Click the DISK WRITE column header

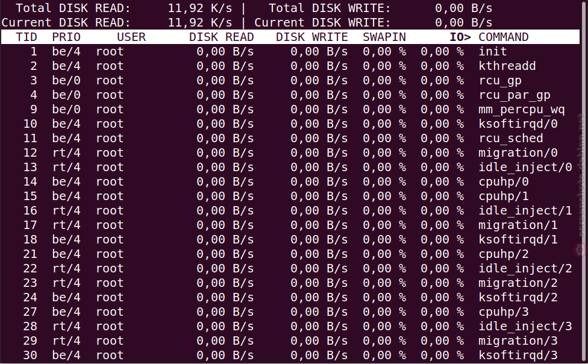coord(312,37)
